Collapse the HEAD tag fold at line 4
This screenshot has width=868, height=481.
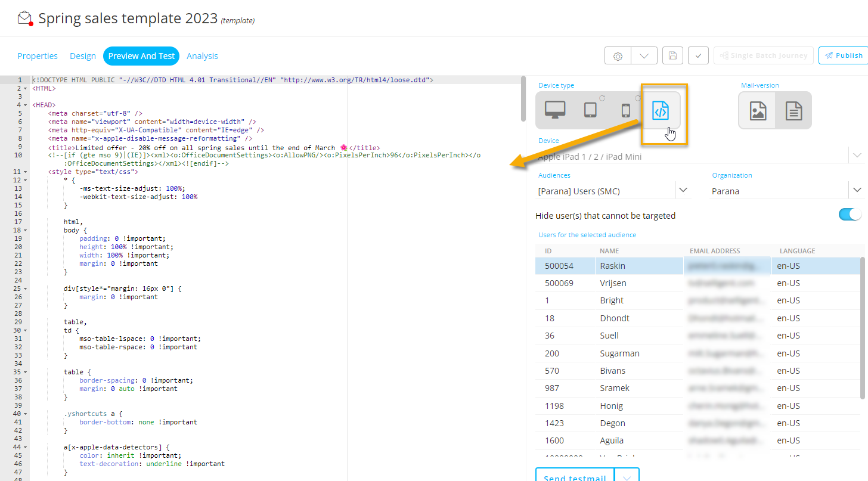tap(25, 105)
